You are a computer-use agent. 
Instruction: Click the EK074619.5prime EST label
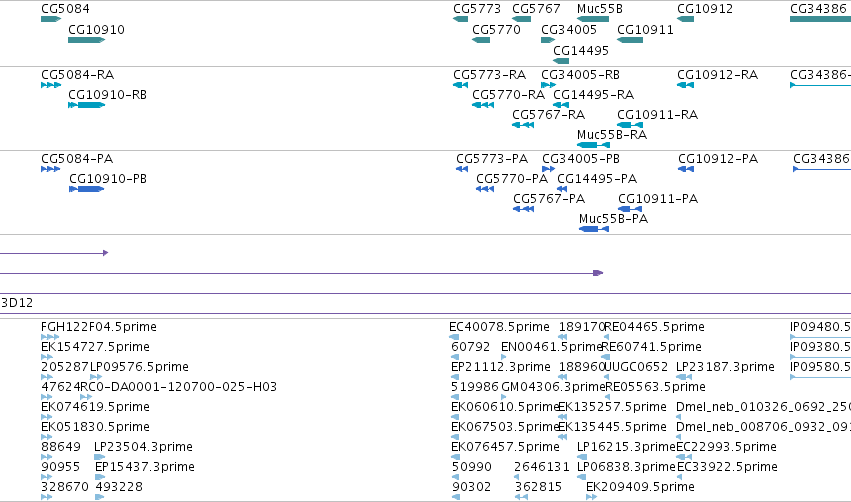(x=96, y=407)
